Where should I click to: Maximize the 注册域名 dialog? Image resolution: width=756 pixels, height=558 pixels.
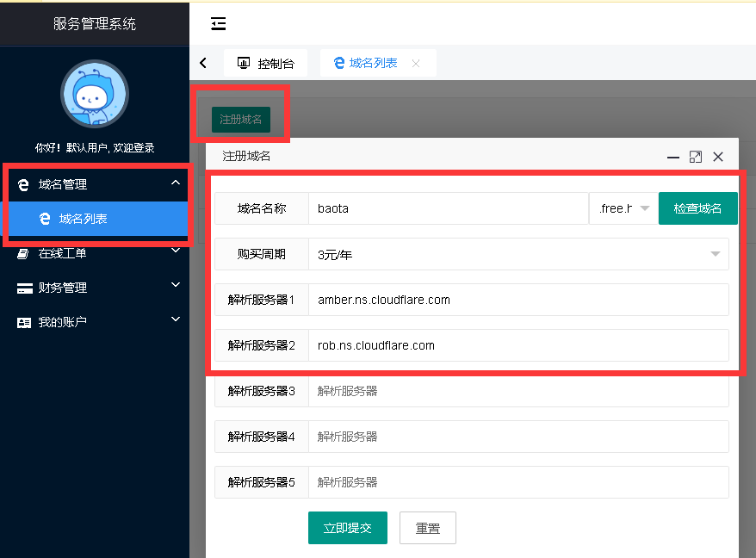(696, 157)
